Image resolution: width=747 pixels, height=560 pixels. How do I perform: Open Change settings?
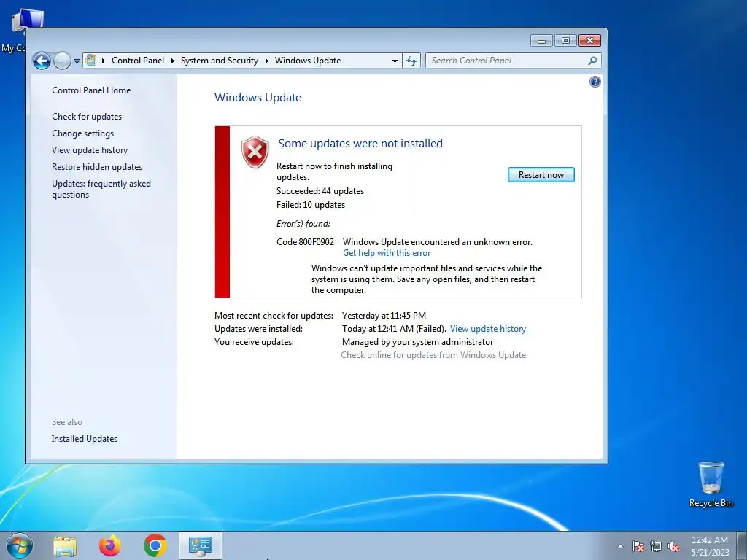[x=83, y=133]
